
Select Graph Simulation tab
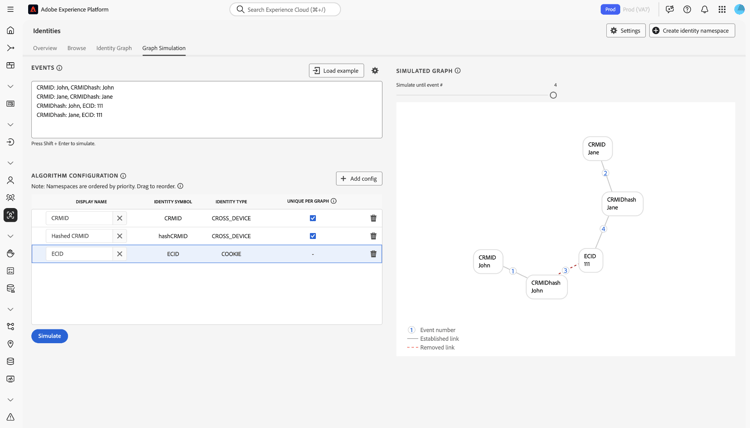click(x=164, y=48)
